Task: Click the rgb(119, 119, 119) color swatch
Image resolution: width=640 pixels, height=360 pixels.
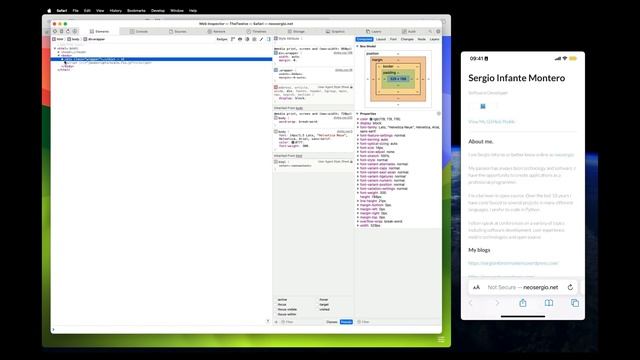Action: click(x=371, y=119)
